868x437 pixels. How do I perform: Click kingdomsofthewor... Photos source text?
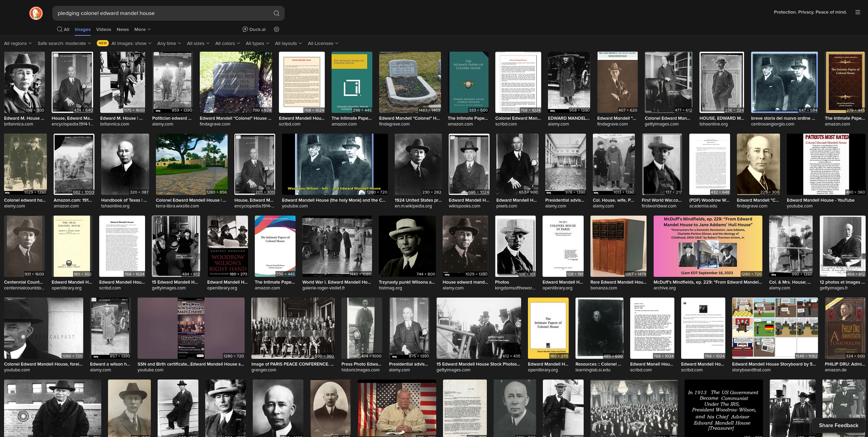tap(515, 288)
